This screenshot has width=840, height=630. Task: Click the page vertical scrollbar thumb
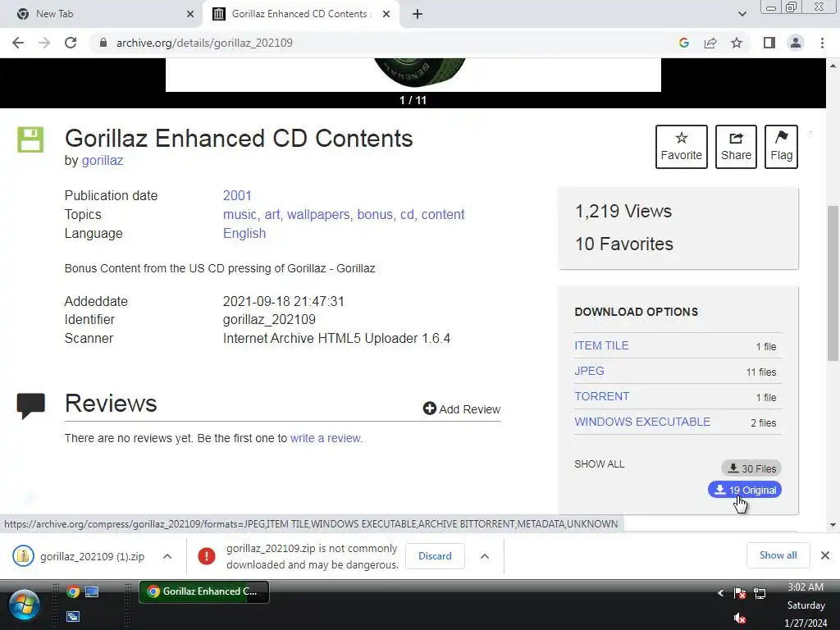pyautogui.click(x=833, y=283)
